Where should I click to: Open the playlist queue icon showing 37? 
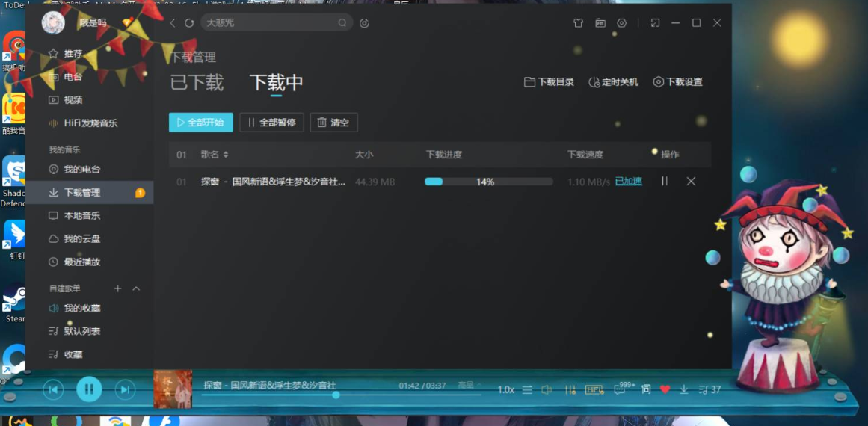pyautogui.click(x=709, y=389)
